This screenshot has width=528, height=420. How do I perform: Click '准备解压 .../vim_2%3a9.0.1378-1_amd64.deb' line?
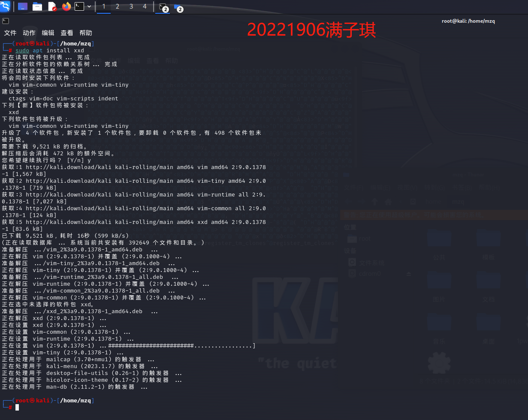(x=80, y=249)
